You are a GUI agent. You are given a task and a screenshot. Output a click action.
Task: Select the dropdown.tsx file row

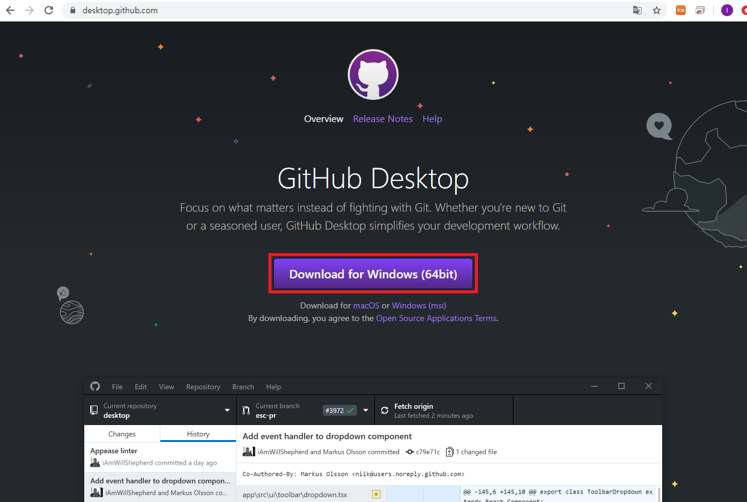click(312, 494)
